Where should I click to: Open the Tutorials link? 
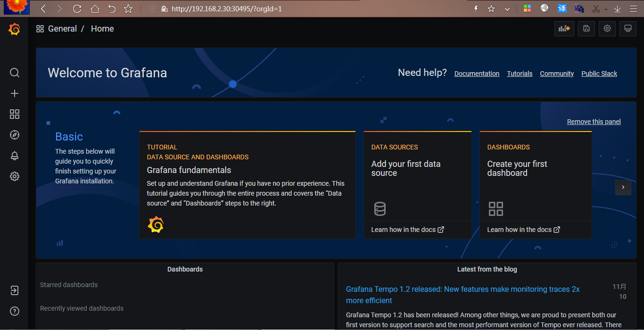(x=520, y=74)
